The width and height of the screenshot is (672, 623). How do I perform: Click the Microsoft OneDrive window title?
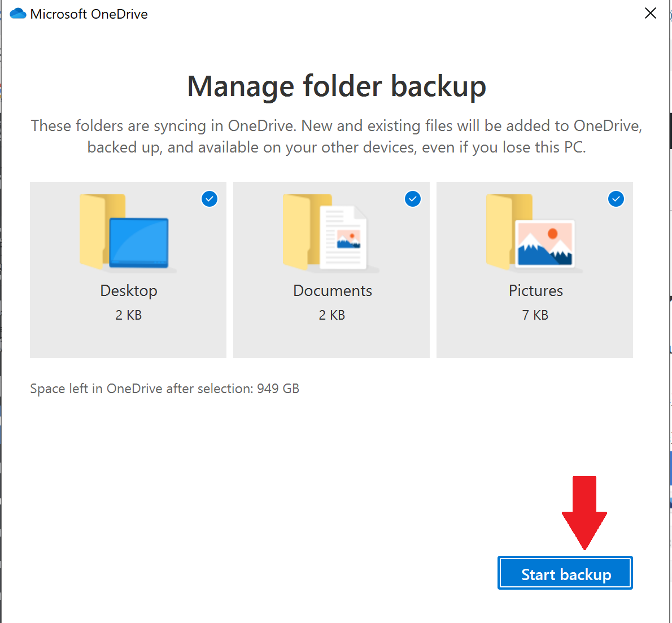[x=89, y=14]
